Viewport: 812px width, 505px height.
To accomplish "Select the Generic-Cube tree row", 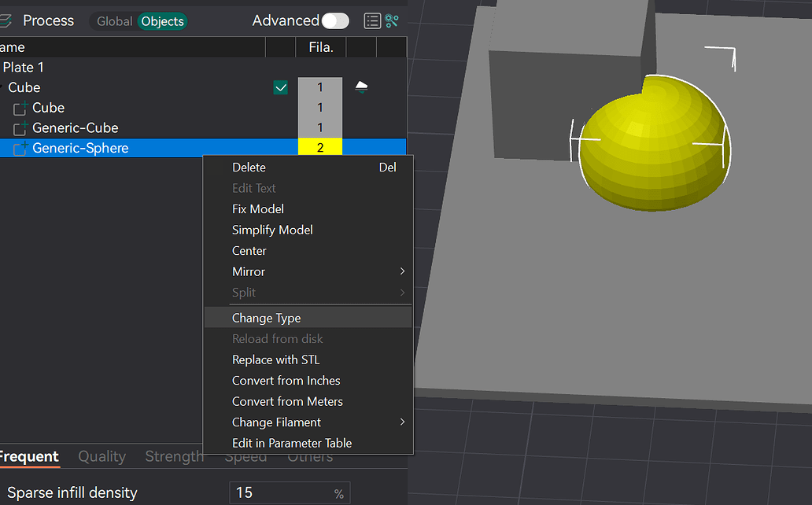I will 203,128.
